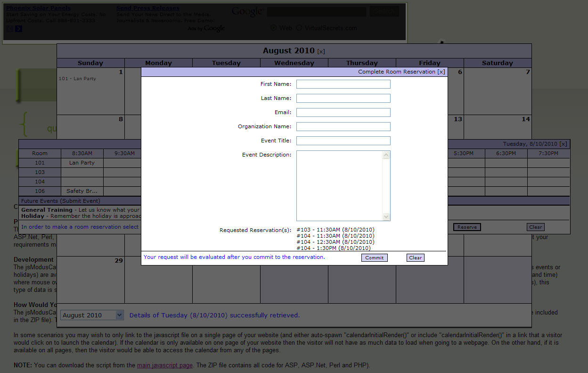Follow the main javascript page link
Screen dimensions: 588x373
[165, 365]
